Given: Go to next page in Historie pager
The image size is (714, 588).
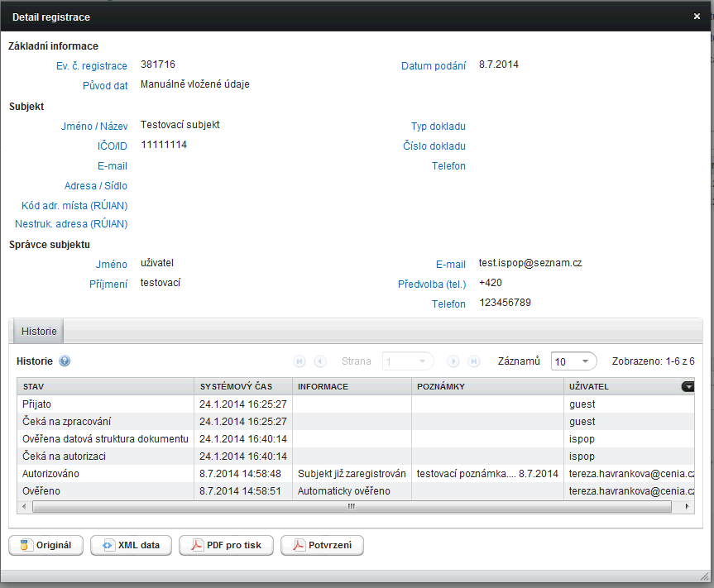Looking at the screenshot, I should tap(453, 361).
